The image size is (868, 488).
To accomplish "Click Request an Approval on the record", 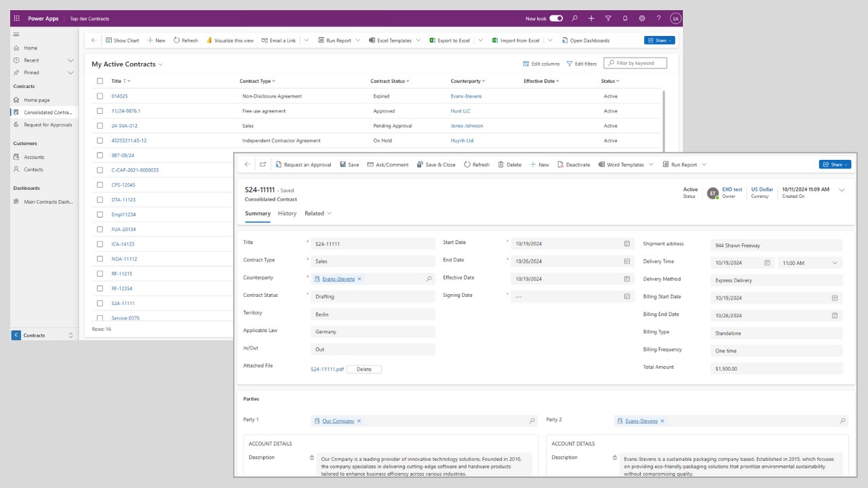I will click(303, 165).
